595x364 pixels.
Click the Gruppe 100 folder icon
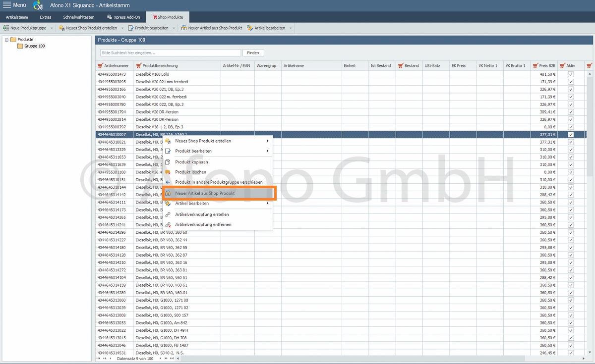click(x=20, y=46)
